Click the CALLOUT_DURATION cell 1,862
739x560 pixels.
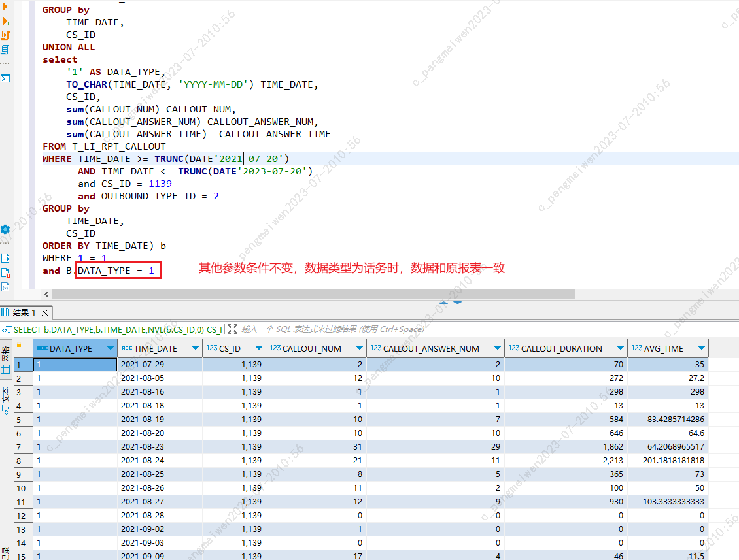(566, 447)
